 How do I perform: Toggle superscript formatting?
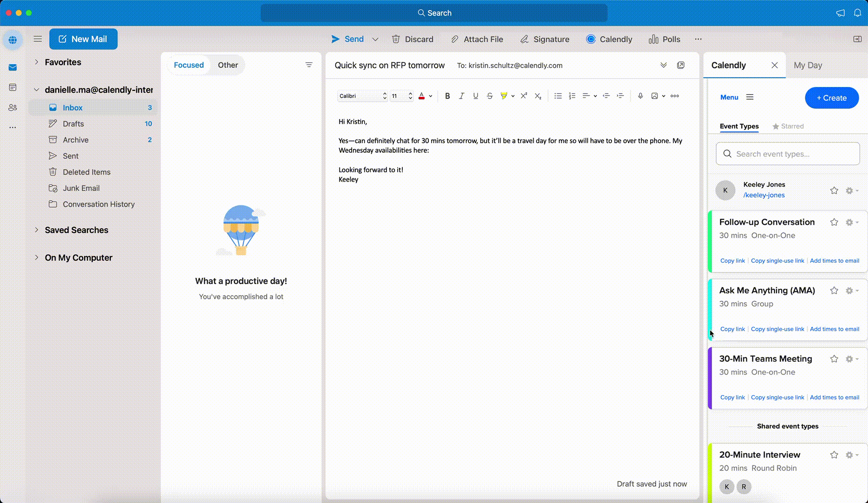pos(524,96)
